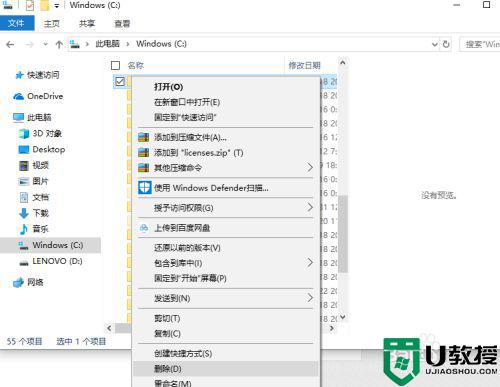Screen dimensions: 500x387
Task: Click the 音乐 music note icon
Action: click(x=24, y=229)
